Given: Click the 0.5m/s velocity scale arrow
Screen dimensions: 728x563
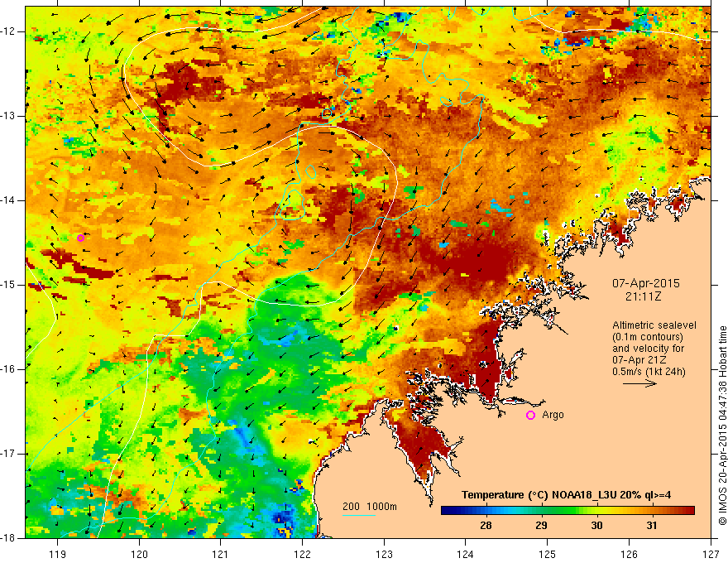Looking at the screenshot, I should tap(639, 383).
